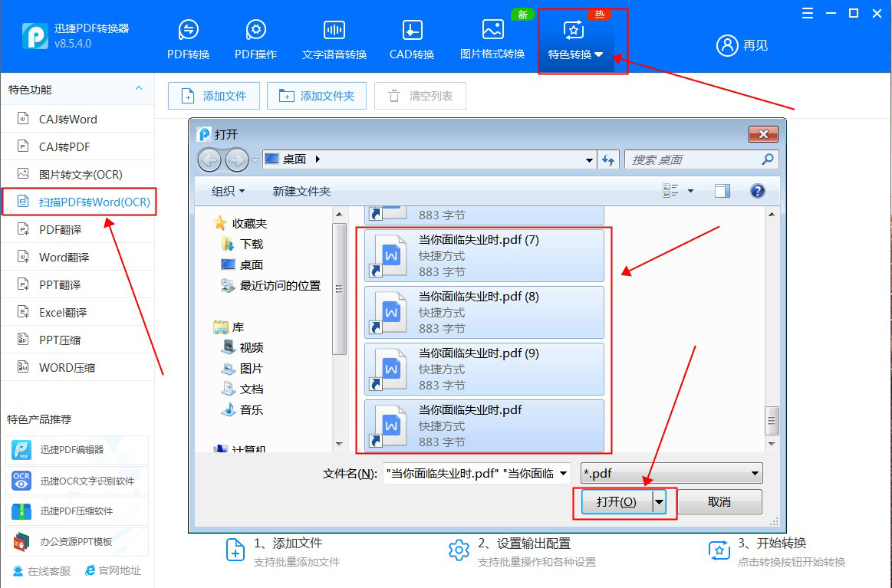Open the 组织 menu in the dialog
The image size is (892, 588).
(x=226, y=190)
